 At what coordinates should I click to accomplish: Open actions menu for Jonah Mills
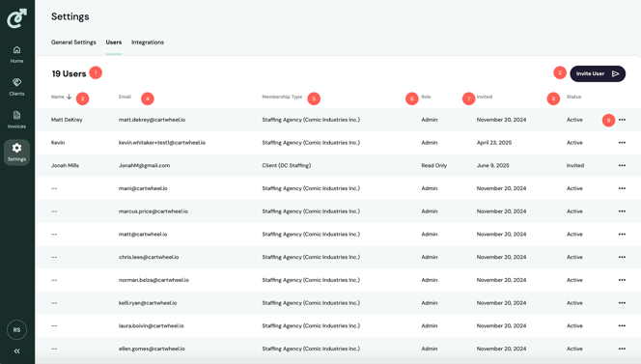click(x=622, y=166)
